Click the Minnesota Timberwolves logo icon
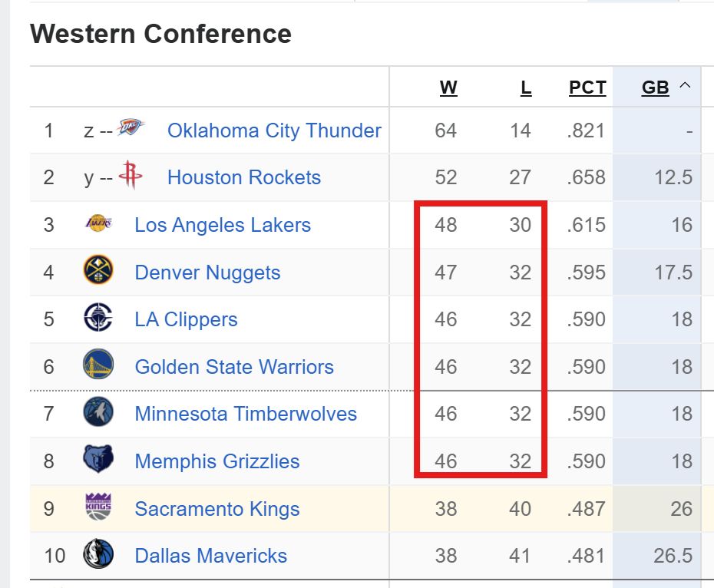 coord(98,413)
